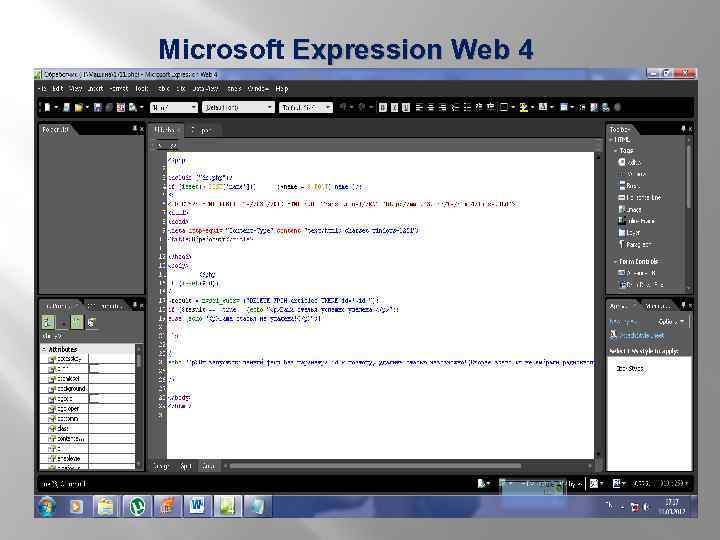This screenshot has width=720, height=540.
Task: Click the Insert Table toolbar icon
Action: tap(563, 107)
